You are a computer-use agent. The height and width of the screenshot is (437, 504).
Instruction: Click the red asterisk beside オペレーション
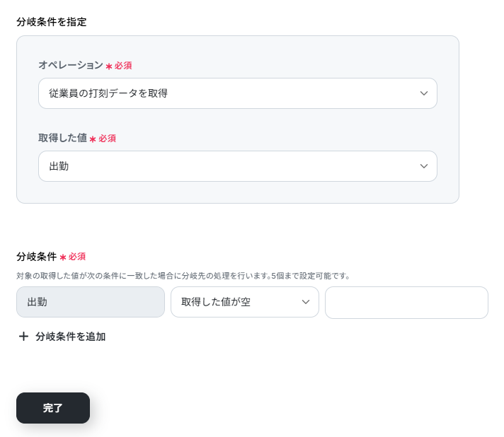click(x=109, y=66)
